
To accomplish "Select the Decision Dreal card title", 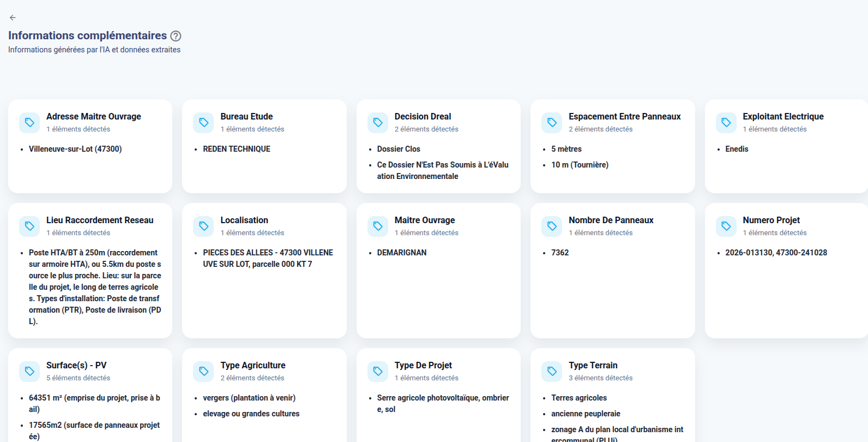I will (423, 116).
